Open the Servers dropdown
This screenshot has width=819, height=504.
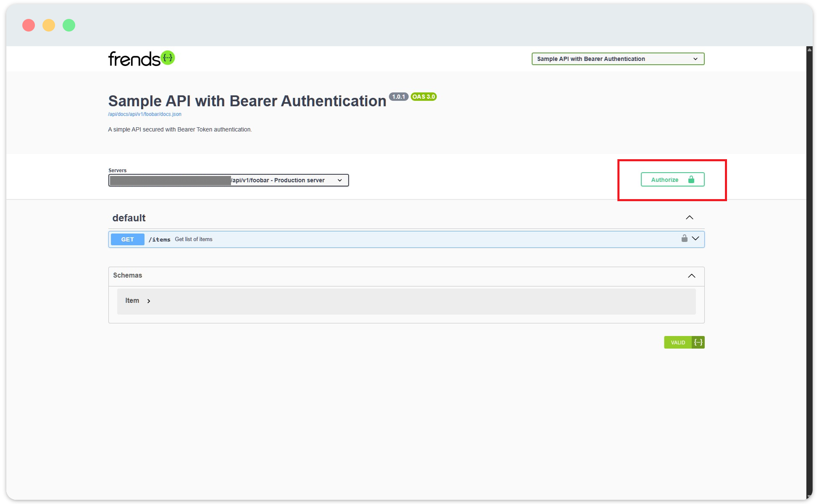click(228, 180)
